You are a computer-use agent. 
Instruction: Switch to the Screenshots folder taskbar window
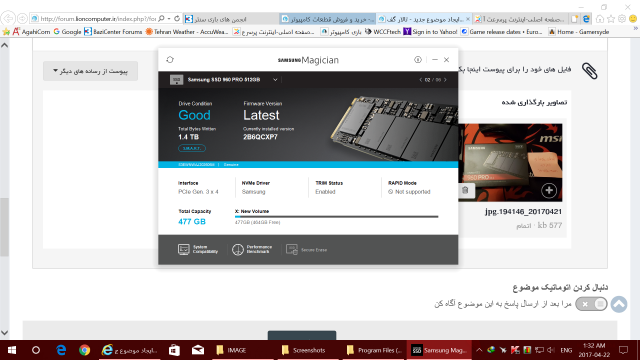[x=308, y=350]
